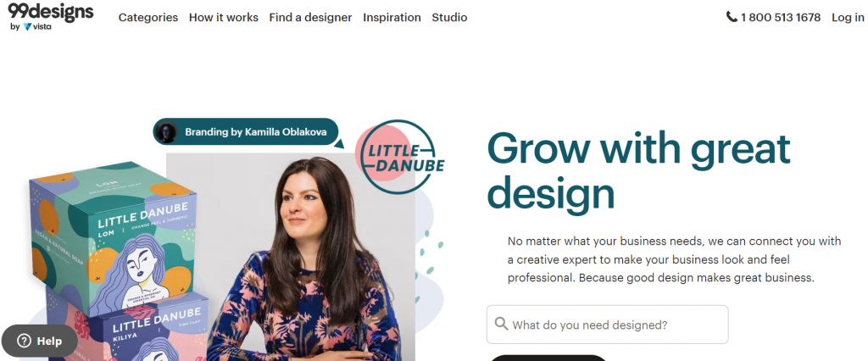Click the 99designs logo
The image size is (868, 361).
click(x=50, y=12)
